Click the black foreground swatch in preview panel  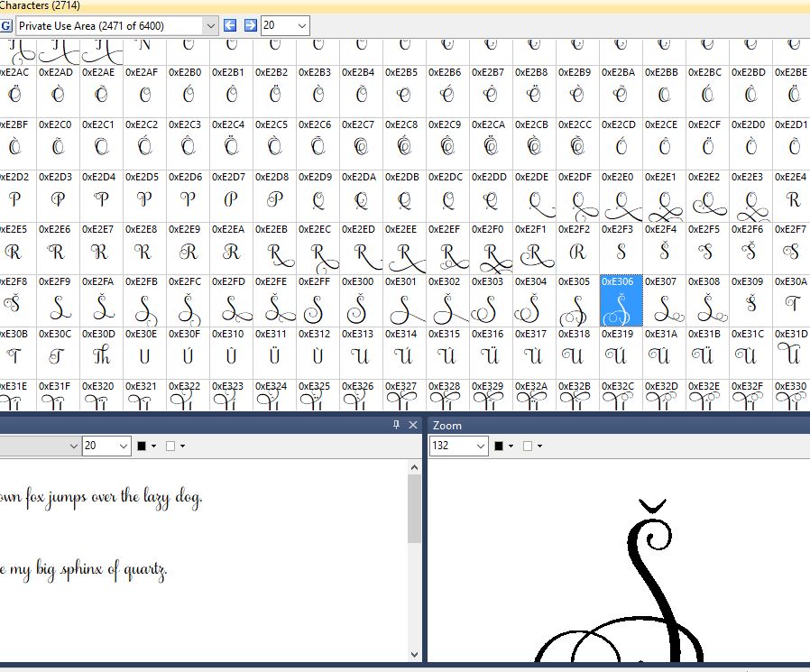[142, 446]
